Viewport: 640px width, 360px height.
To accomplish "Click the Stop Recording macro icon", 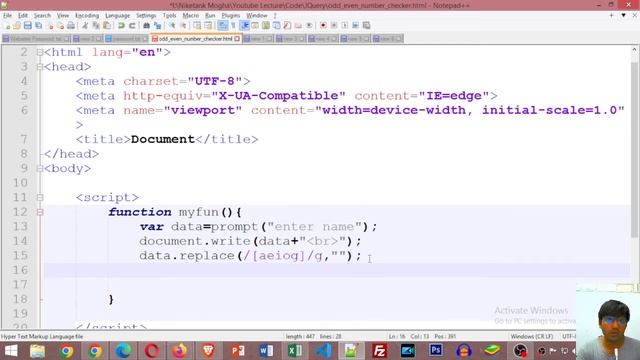I will click(334, 26).
